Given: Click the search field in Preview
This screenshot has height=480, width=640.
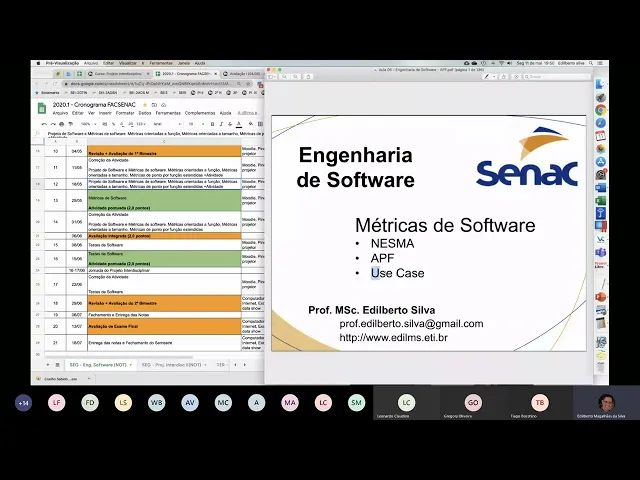Looking at the screenshot, I should 557,77.
